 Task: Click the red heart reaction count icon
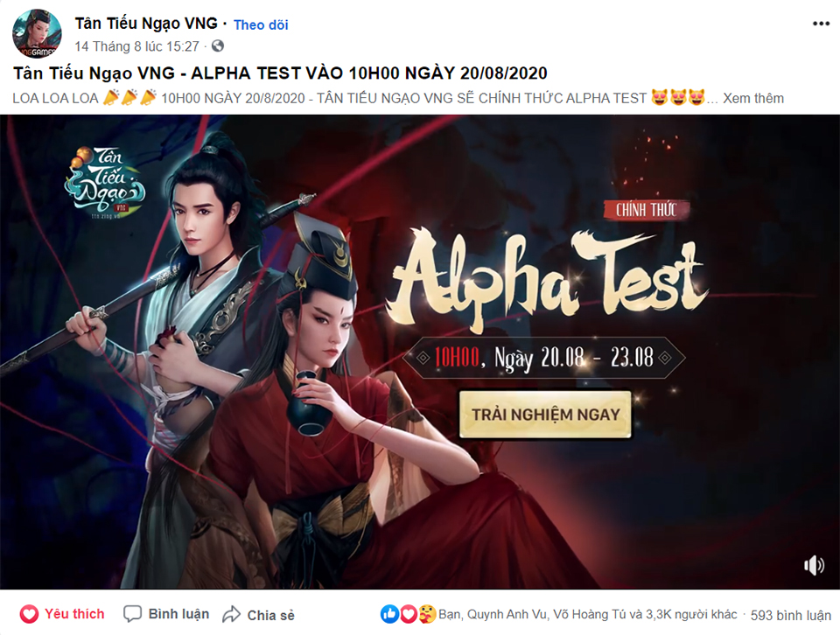[409, 614]
